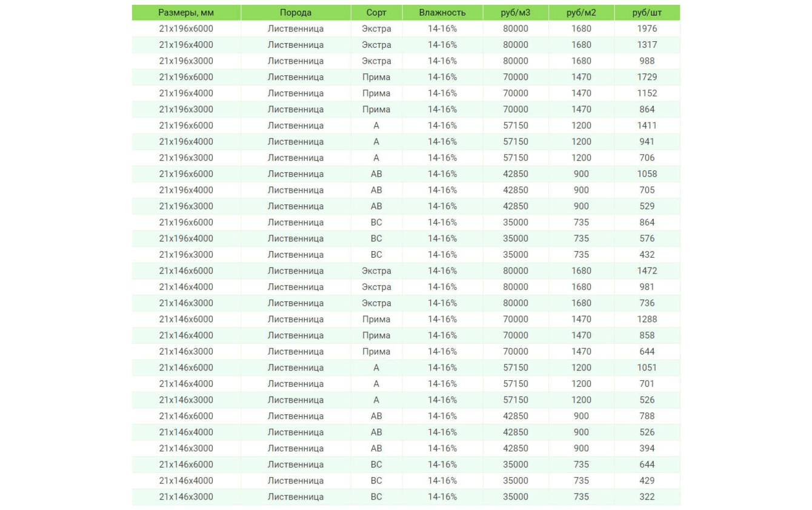Select the cell with value 1051
The height and width of the screenshot is (510, 812).
tap(647, 367)
